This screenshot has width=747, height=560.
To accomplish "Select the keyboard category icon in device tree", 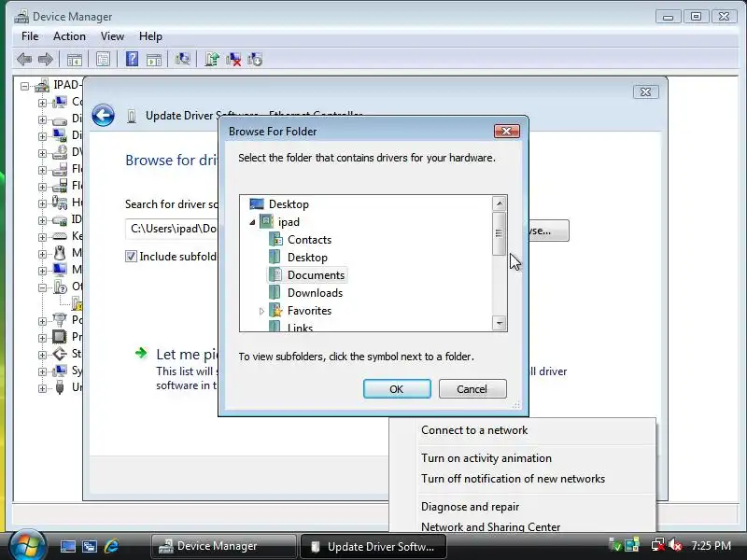I will click(60, 236).
